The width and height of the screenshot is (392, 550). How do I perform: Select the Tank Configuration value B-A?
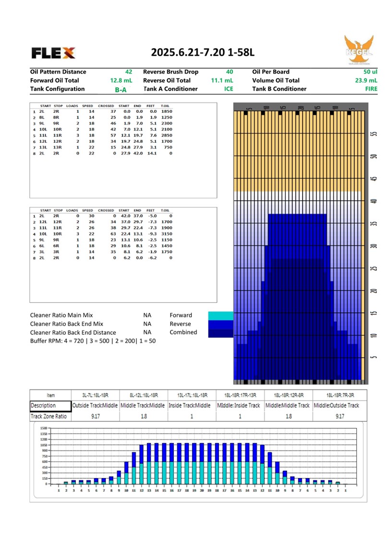tap(121, 89)
